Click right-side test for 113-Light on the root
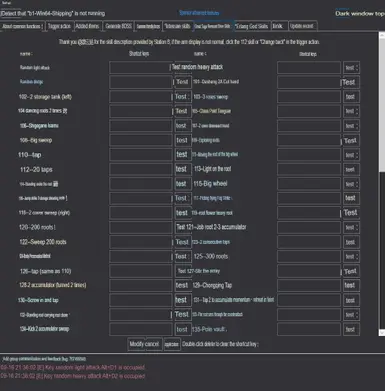The height and width of the screenshot is (391, 385). 351,169
